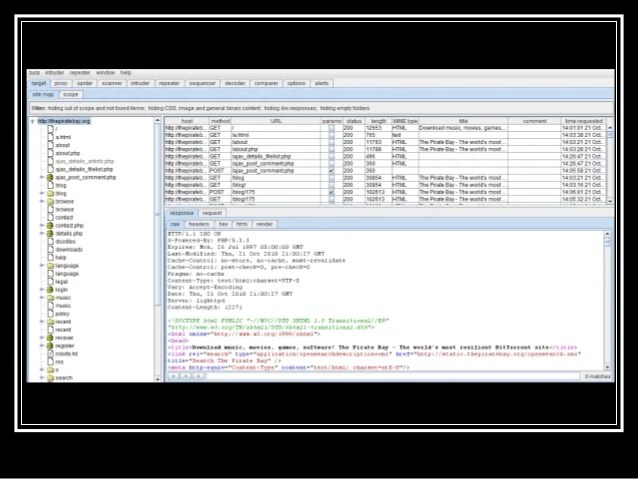Click the folder icon of the language folder
Screen dimensions: 638x479
coord(50,266)
